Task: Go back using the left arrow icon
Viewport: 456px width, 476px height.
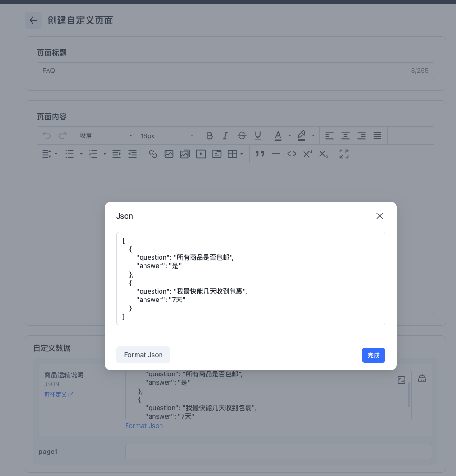Action: pos(33,20)
